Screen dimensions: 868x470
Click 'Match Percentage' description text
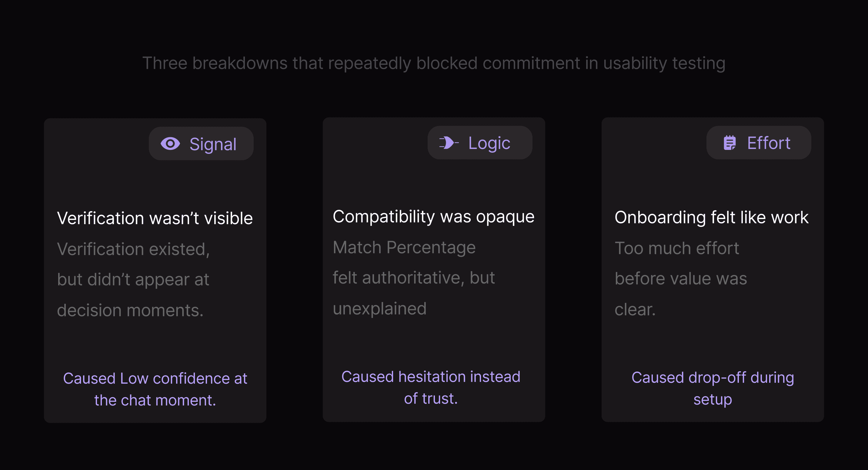(404, 247)
